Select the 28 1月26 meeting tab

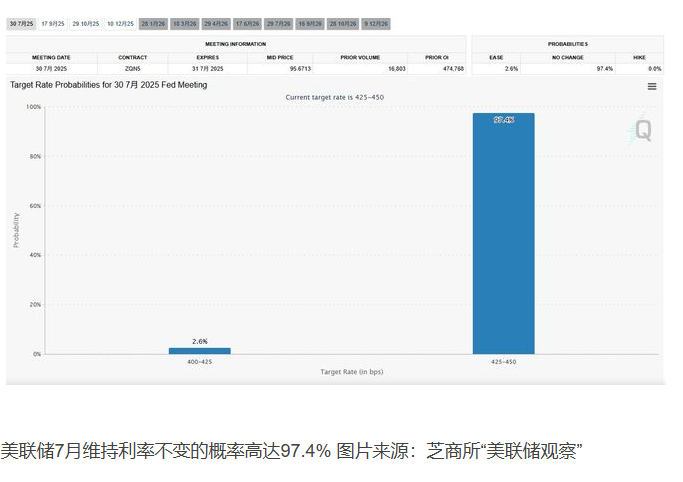(153, 23)
